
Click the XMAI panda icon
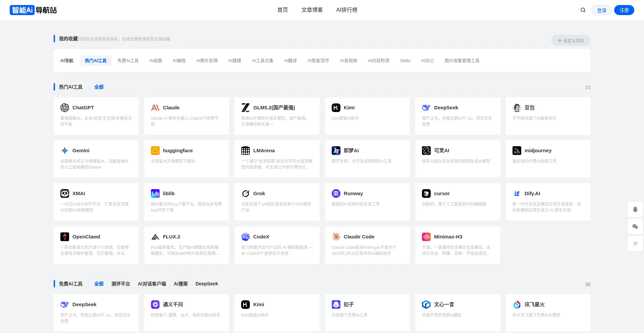click(65, 193)
